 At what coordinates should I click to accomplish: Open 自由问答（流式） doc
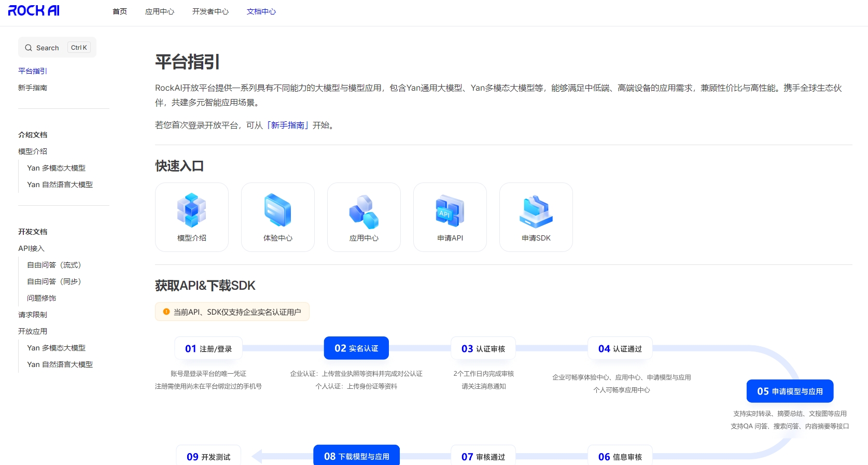54,265
